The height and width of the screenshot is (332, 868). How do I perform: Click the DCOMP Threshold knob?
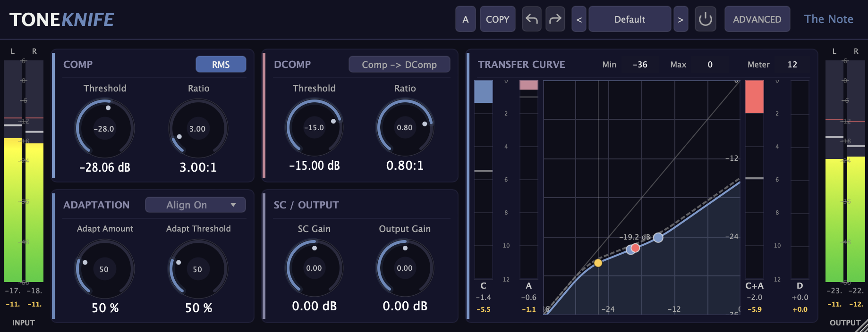(315, 127)
